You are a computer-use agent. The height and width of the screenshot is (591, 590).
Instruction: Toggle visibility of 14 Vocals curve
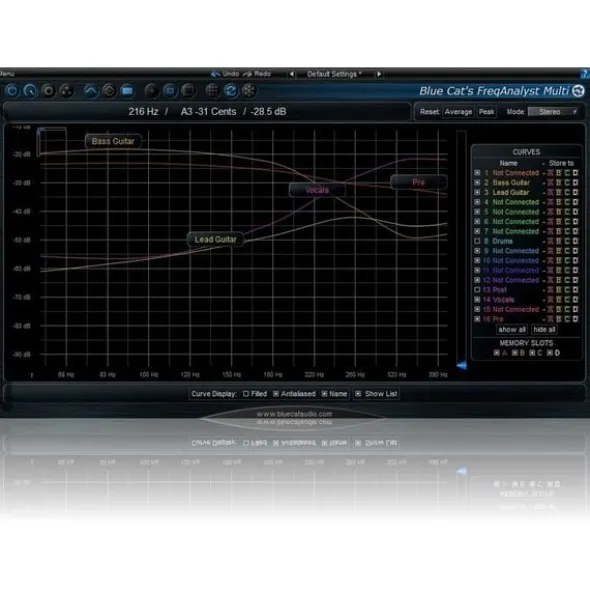pos(477,300)
